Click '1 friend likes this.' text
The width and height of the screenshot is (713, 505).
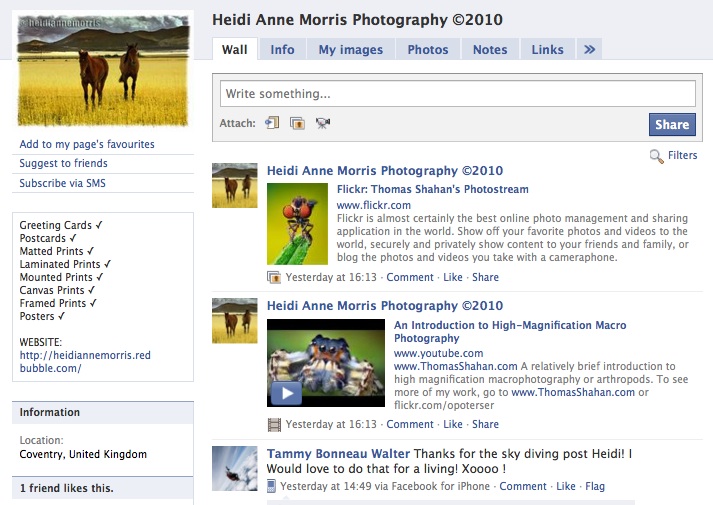pos(66,488)
